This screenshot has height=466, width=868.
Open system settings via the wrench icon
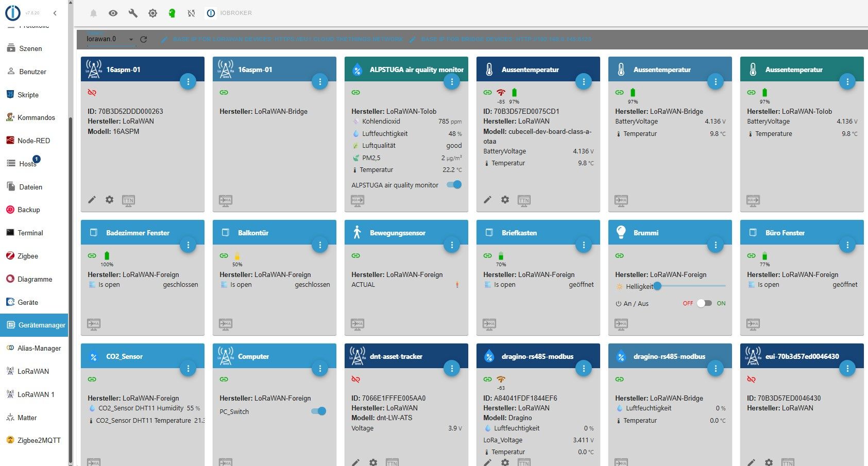(133, 13)
